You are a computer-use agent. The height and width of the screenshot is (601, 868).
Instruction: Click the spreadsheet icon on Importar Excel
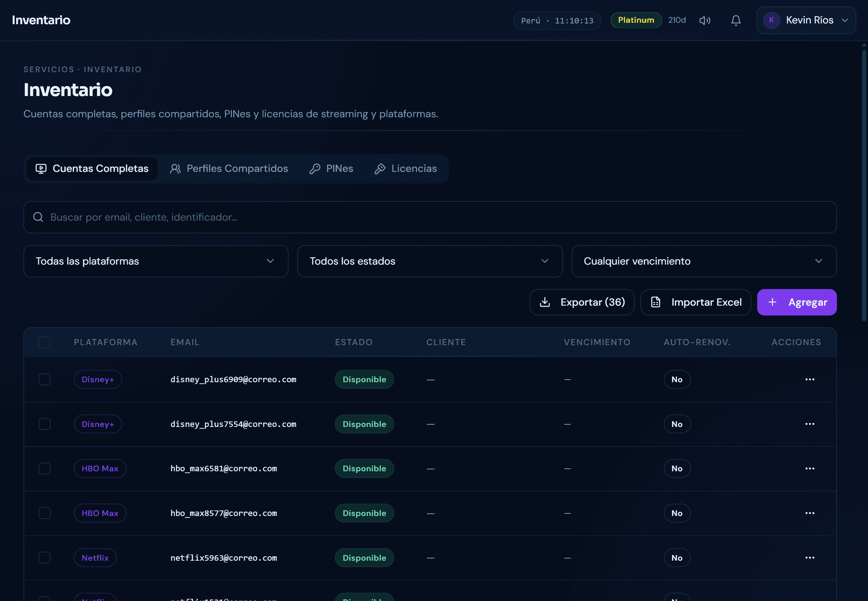coord(656,302)
